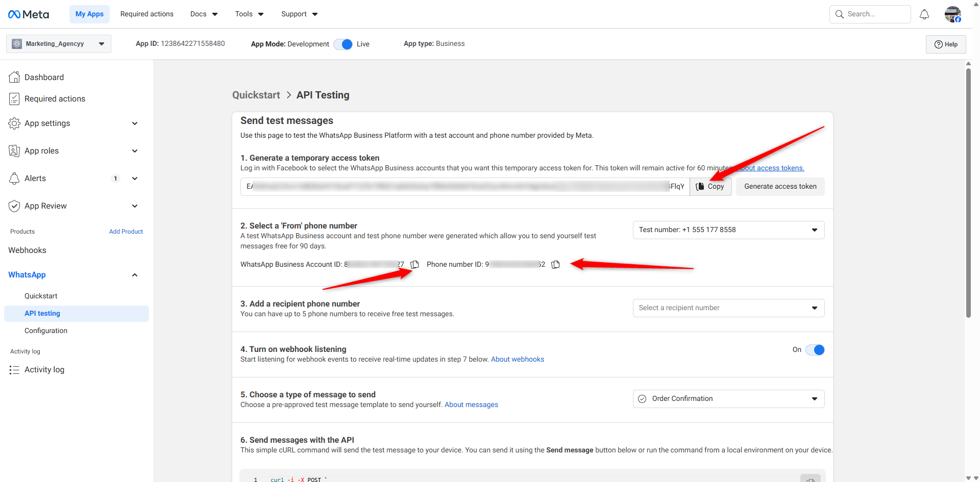Click the '6. Send messages with the API' heading
Viewport: 980px width, 482px height.
[297, 440]
